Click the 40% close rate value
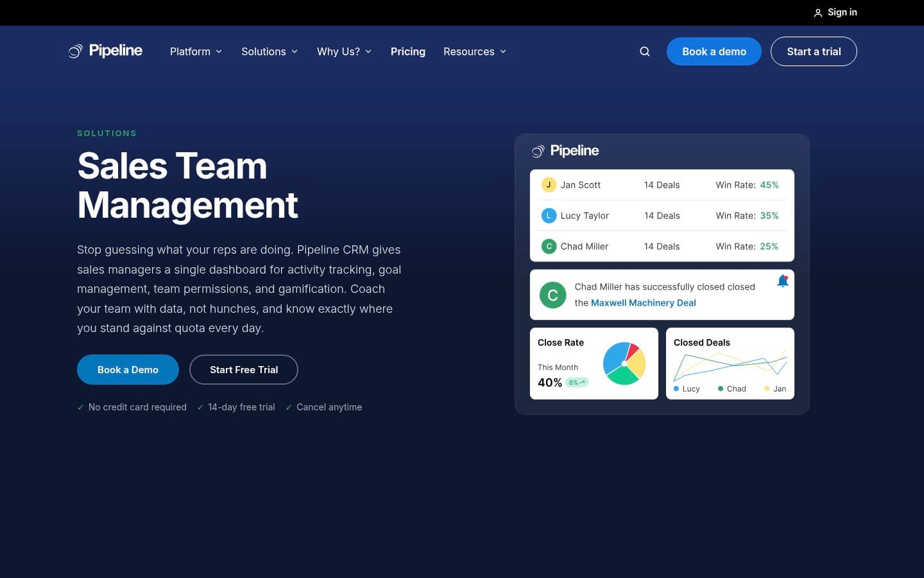This screenshot has width=924, height=578. (x=550, y=383)
